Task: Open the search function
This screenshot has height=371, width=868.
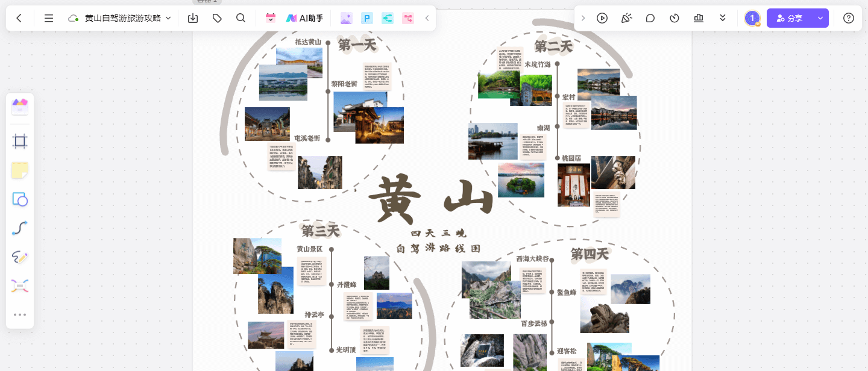Action: (x=241, y=18)
